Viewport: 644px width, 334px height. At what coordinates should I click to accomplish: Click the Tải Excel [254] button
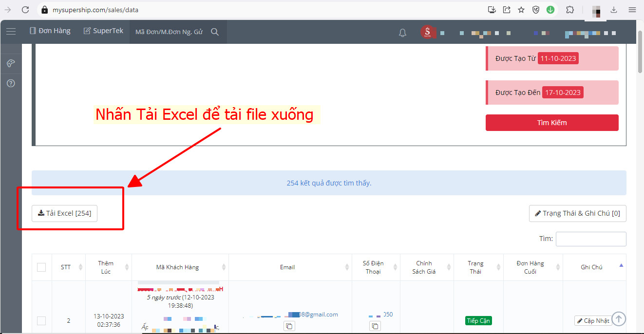[x=64, y=213]
